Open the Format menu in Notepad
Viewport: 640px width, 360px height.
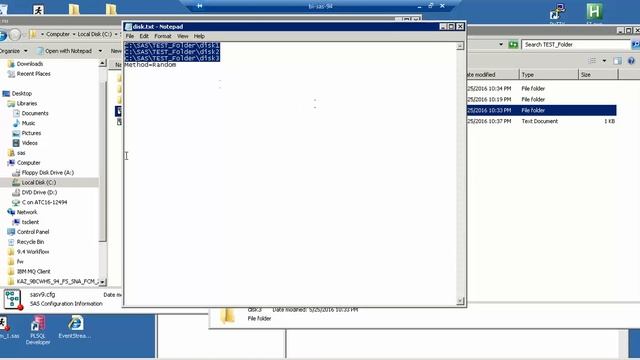[162, 36]
